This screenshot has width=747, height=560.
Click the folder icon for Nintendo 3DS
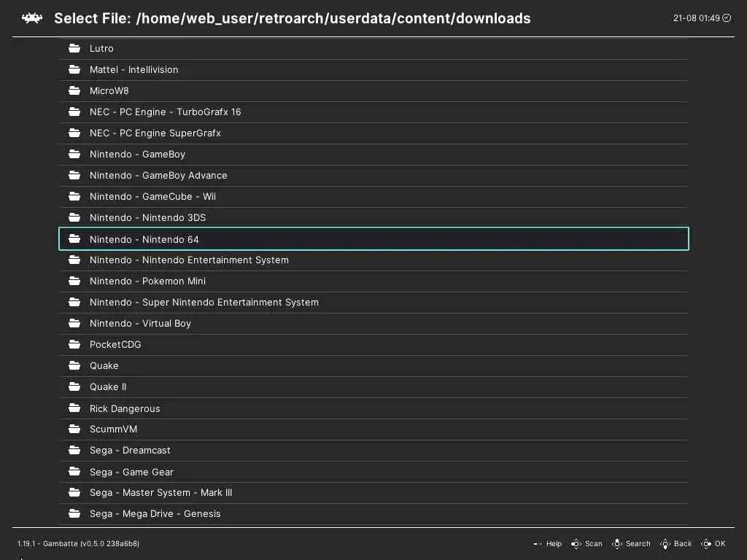74,217
